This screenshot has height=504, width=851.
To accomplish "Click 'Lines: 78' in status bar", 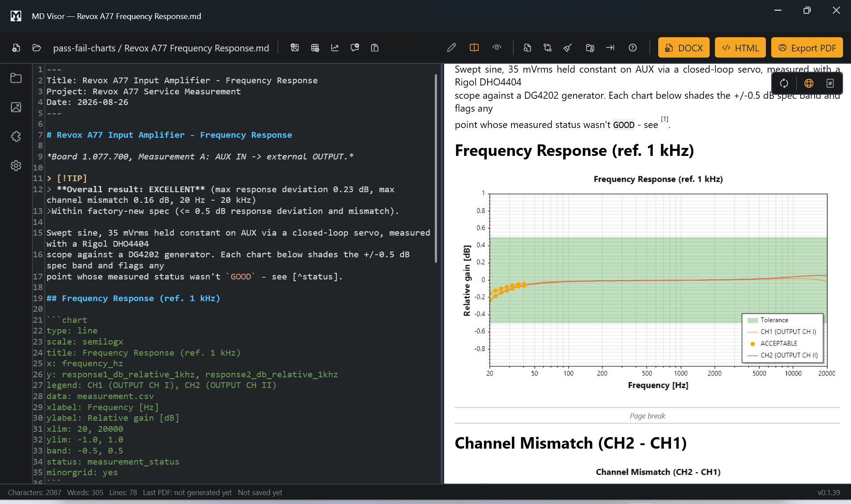I will (x=123, y=492).
